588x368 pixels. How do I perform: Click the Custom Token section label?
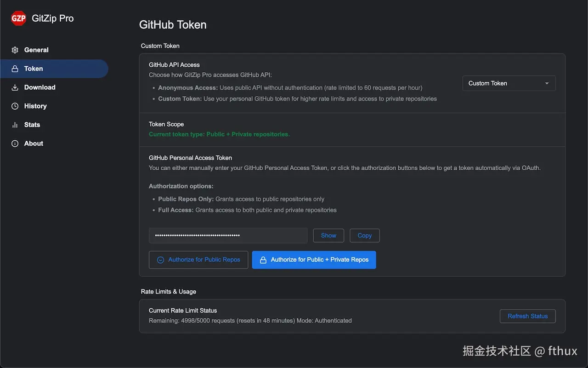click(x=160, y=46)
